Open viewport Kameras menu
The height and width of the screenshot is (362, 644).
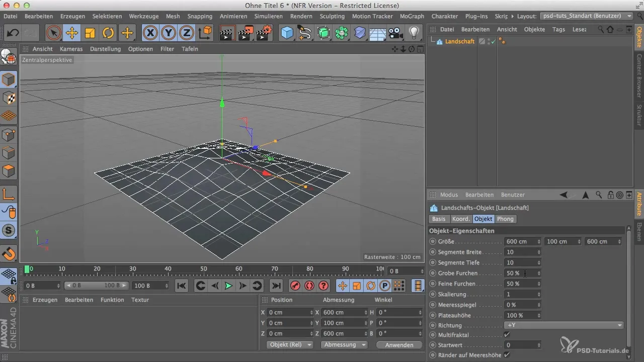(x=71, y=49)
